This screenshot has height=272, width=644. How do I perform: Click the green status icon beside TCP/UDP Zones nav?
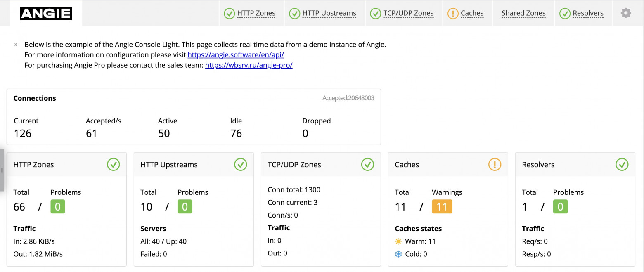point(375,13)
